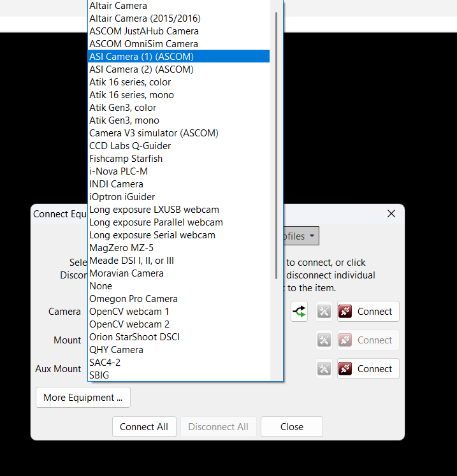Choose Fishcamp Starfish camera
The image size is (457, 476).
178,159
